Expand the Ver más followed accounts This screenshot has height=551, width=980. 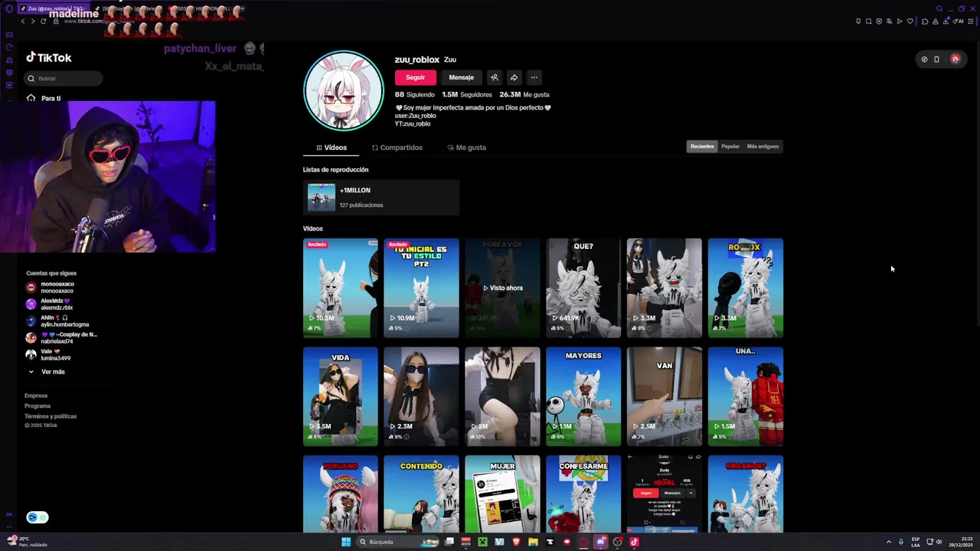click(46, 372)
